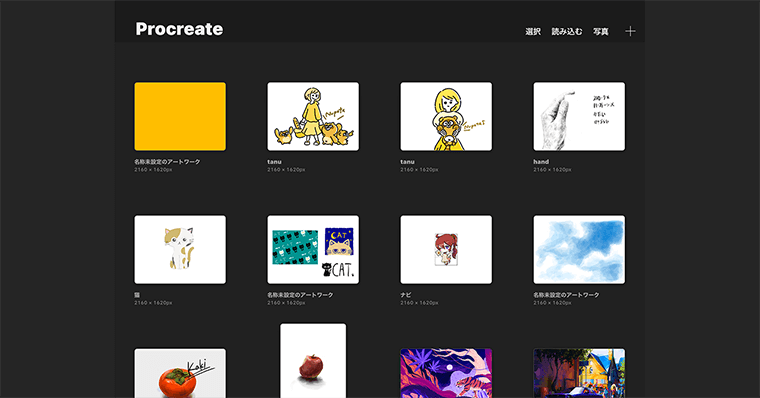Open the street with yellow house artwork
Viewport: 760px width, 398px height.
pos(579,373)
